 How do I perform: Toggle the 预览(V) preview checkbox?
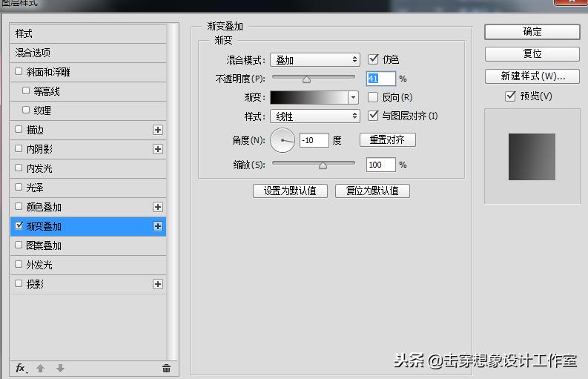point(510,96)
